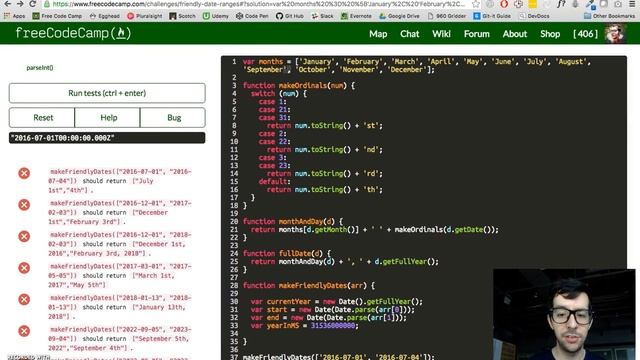640x360 pixels.
Task: Open the Other Bookmarks folder
Action: [609, 16]
